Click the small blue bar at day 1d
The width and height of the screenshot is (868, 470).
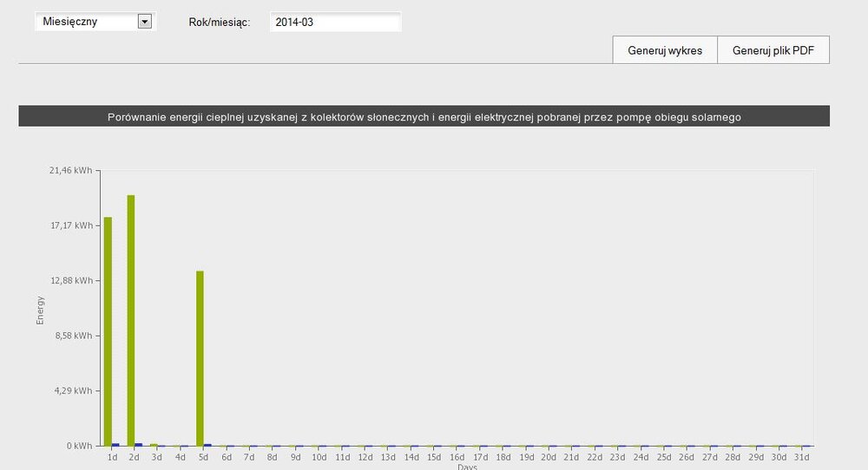coord(116,445)
